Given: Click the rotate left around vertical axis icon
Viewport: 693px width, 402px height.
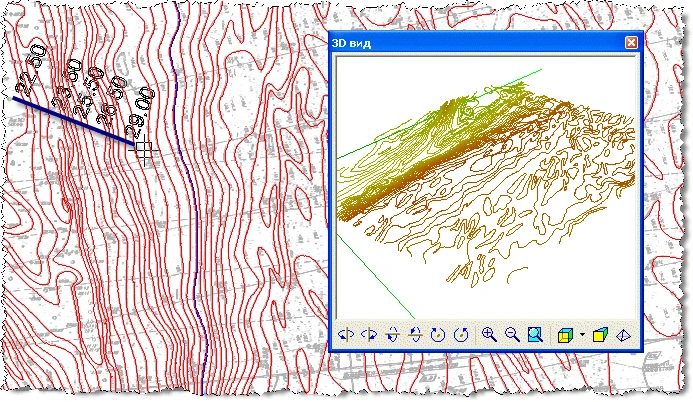Looking at the screenshot, I should [346, 335].
